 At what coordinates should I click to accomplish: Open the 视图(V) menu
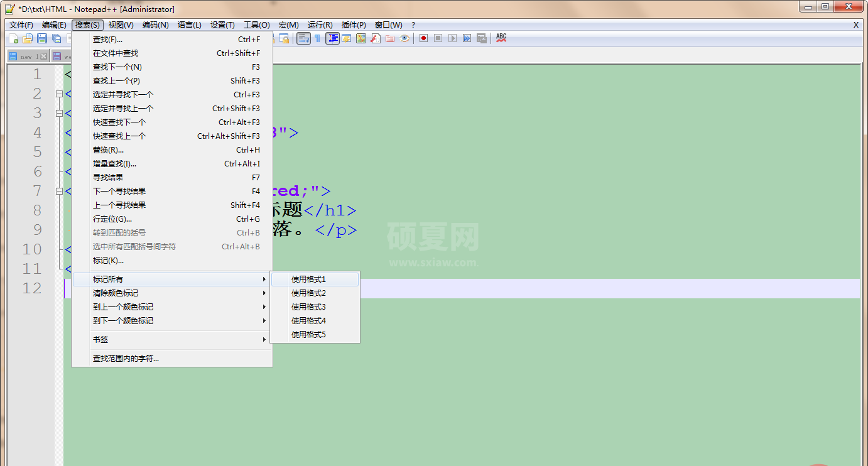pos(121,25)
